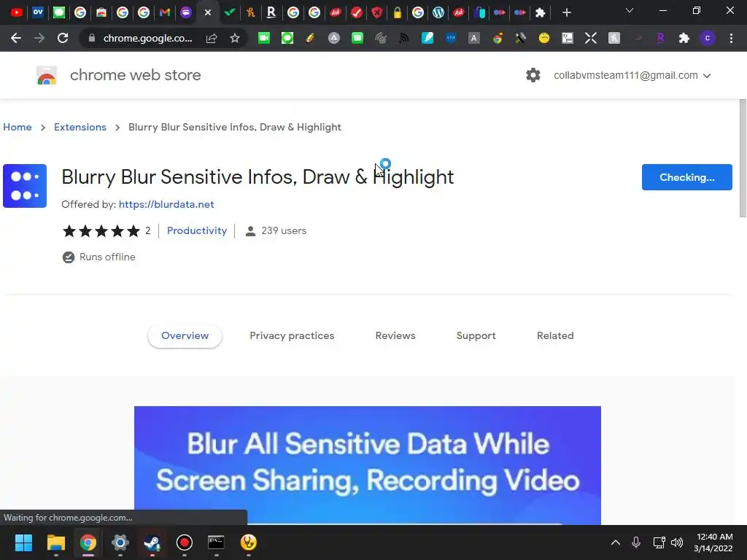Open the hammer tools extension
The height and width of the screenshot is (560, 747).
point(521,38)
